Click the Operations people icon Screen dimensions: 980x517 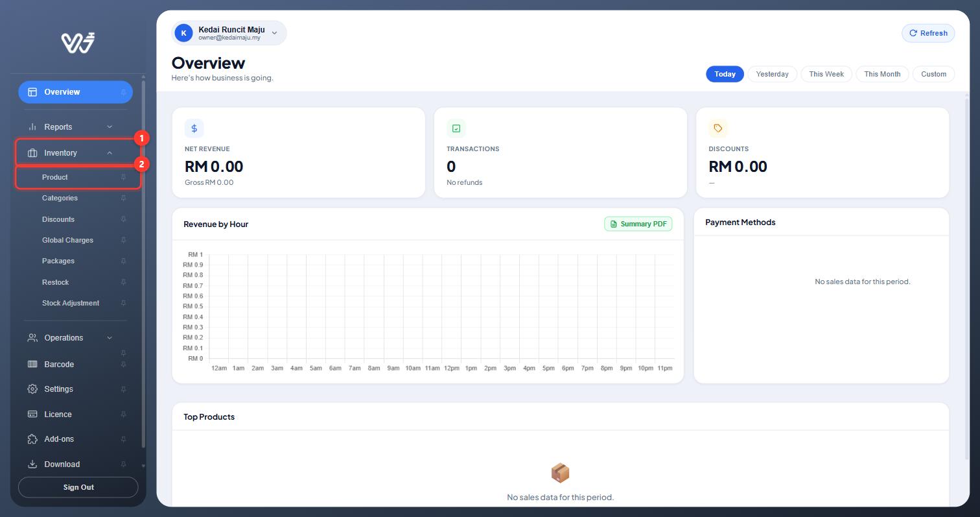pyautogui.click(x=32, y=338)
